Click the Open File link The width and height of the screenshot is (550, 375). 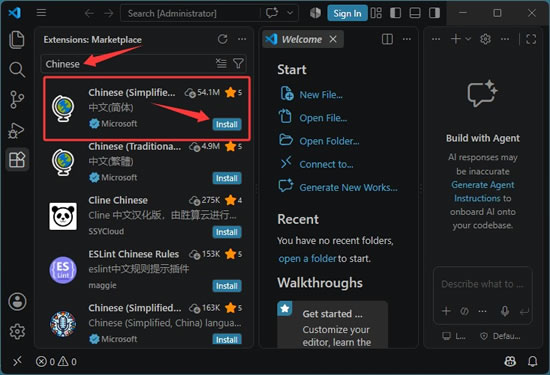pyautogui.click(x=323, y=118)
